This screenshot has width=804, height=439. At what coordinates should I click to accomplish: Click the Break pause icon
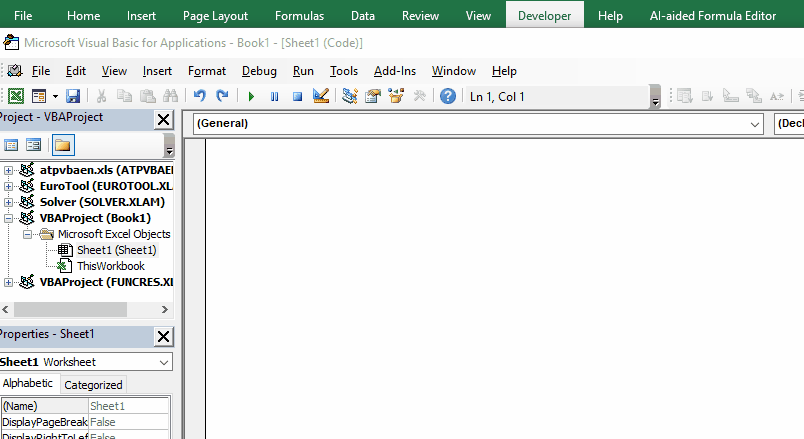pyautogui.click(x=274, y=96)
